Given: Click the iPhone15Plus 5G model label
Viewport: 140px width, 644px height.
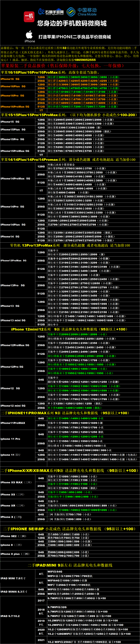Looking at the screenshot, I should pyautogui.click(x=13, y=129).
